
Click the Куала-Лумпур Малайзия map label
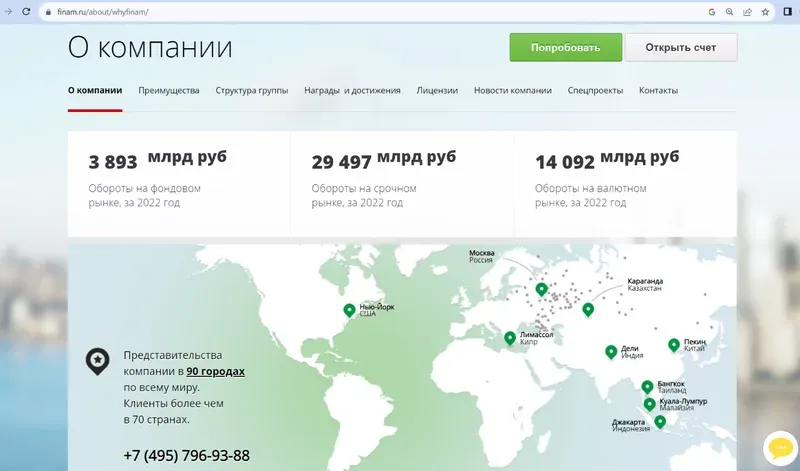click(683, 405)
